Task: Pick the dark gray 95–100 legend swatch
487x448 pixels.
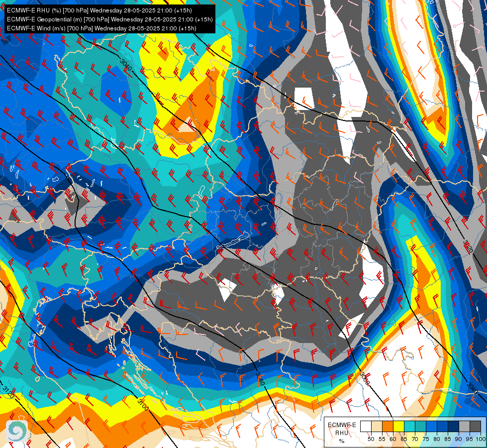Action: tap(475, 427)
